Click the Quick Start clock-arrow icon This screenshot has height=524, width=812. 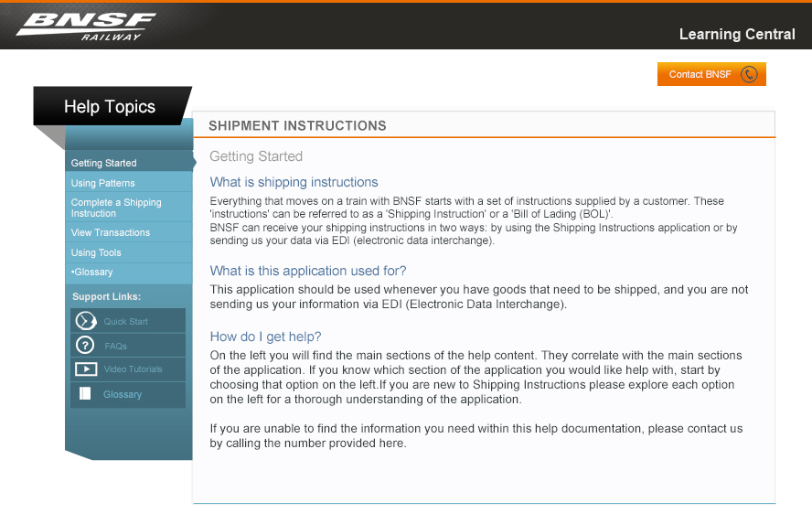[x=86, y=321]
